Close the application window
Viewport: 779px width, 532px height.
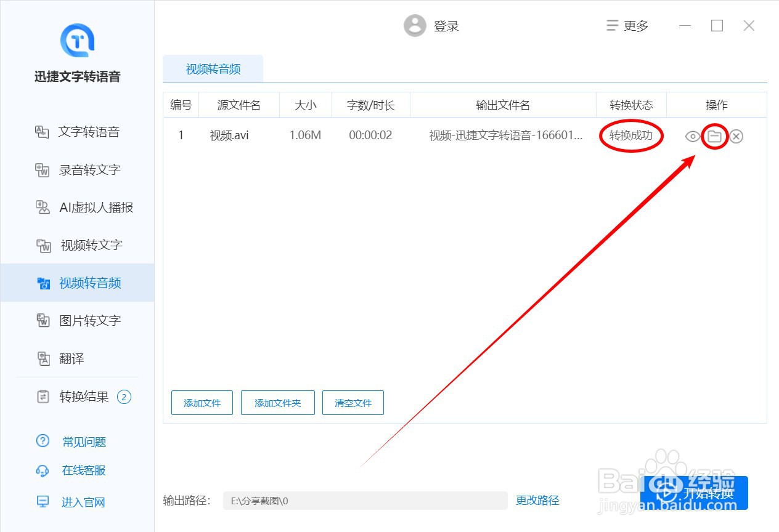[749, 26]
